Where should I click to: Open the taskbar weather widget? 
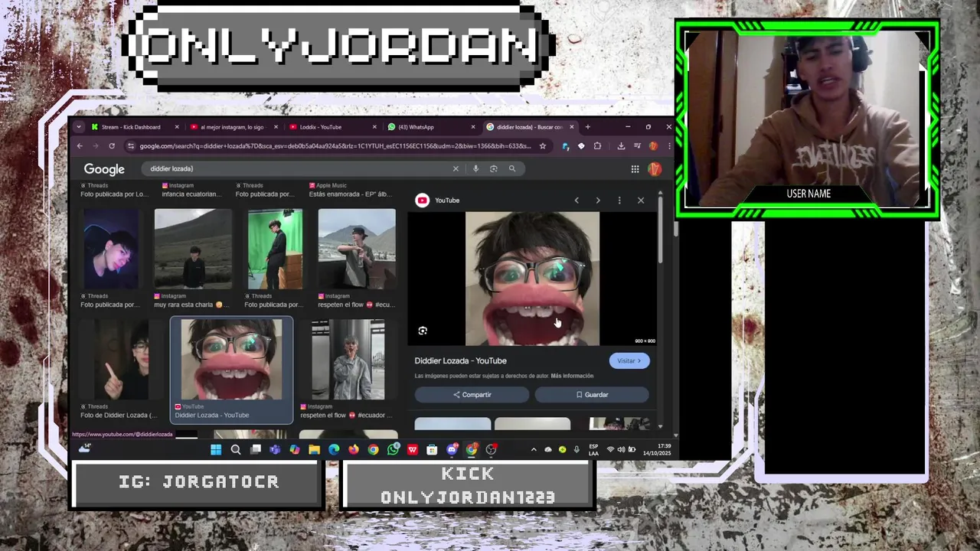point(84,448)
